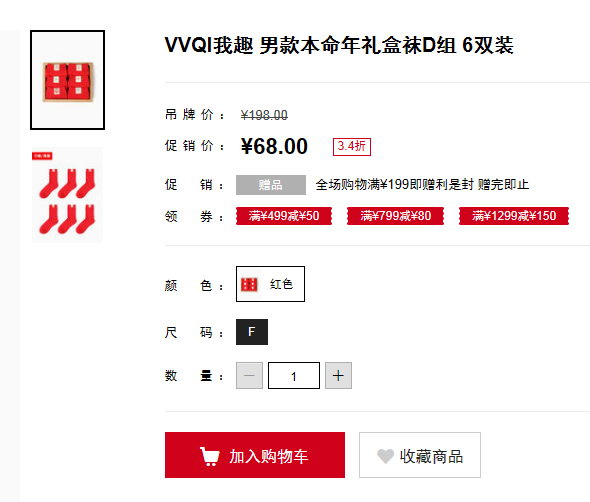
Task: Click the red color swatch icon
Action: click(249, 284)
